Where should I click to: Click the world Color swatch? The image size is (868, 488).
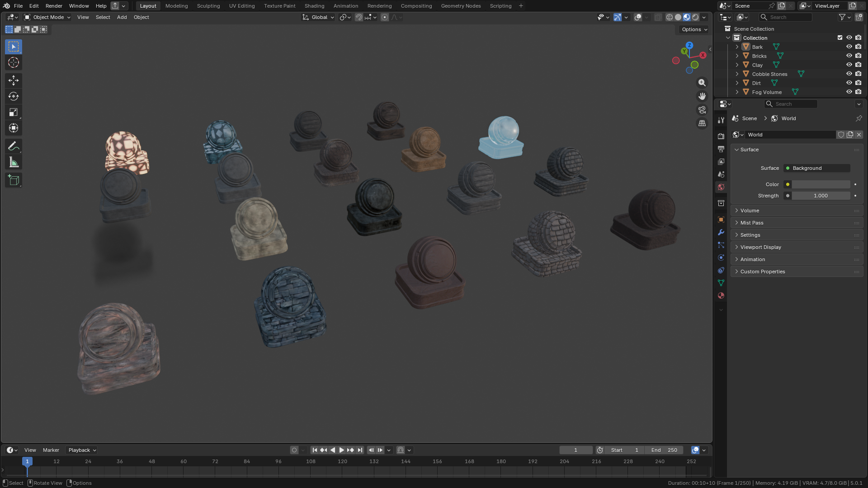coord(821,184)
